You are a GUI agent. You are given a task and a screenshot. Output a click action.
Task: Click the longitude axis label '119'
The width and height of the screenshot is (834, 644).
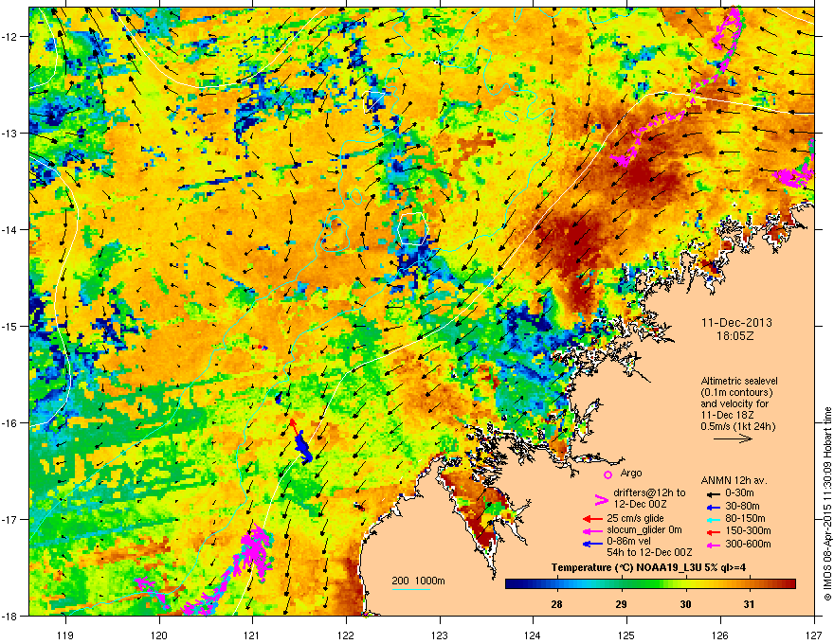65,635
